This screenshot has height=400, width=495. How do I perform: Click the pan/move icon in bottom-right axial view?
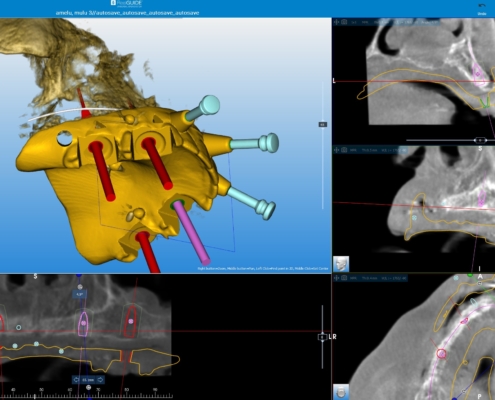pyautogui.click(x=337, y=278)
